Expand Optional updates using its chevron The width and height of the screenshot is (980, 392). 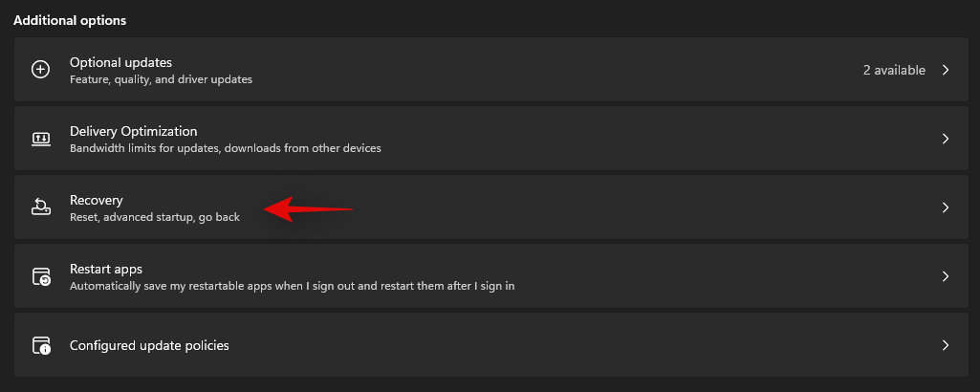[x=945, y=70]
